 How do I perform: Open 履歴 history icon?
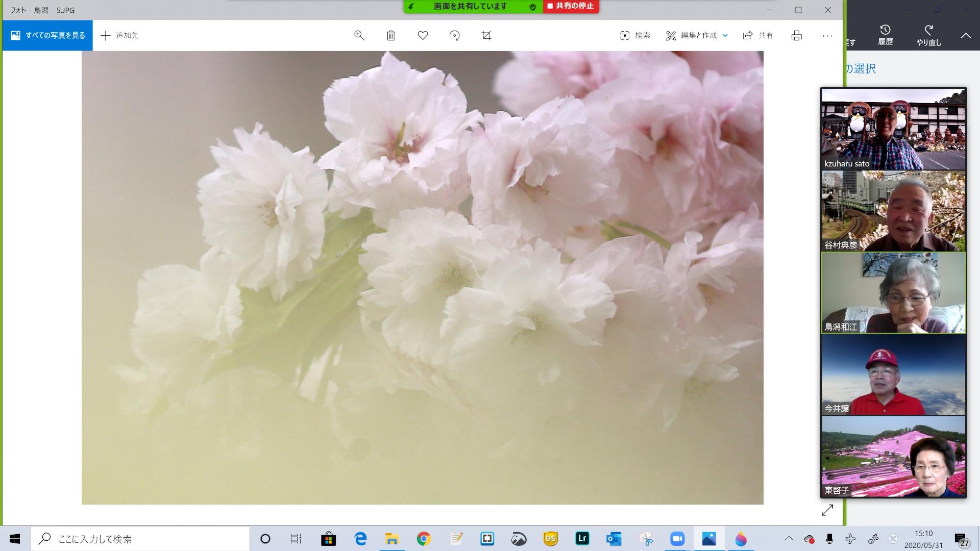(x=886, y=35)
